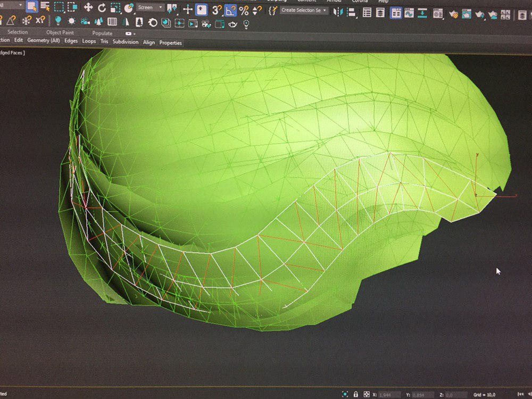Toggle Window/Crossing selection mode

[x=72, y=7]
